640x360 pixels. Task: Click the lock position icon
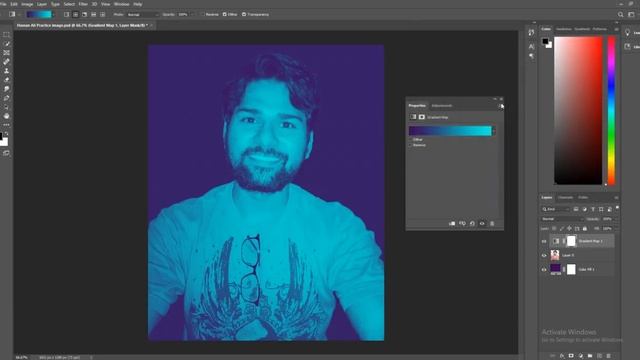569,229
